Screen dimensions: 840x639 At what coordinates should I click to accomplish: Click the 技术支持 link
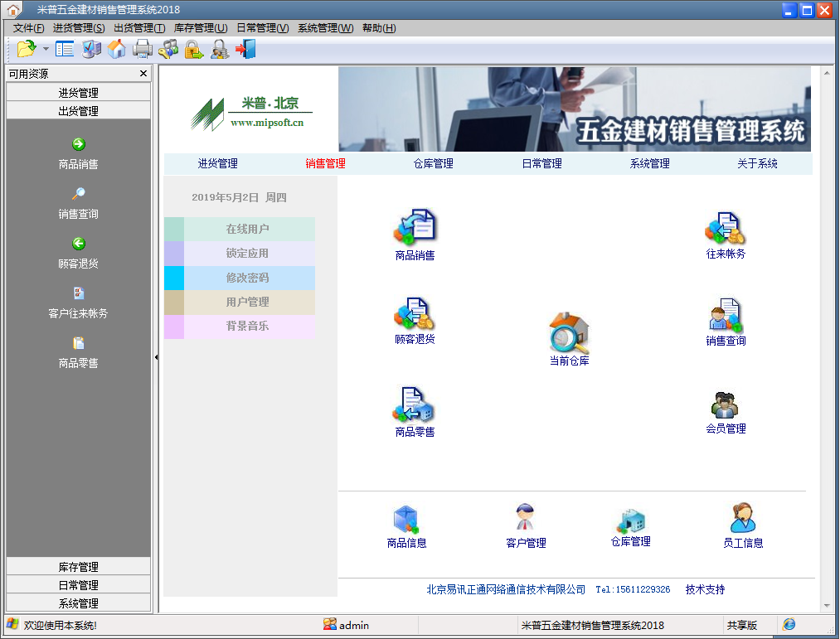705,589
